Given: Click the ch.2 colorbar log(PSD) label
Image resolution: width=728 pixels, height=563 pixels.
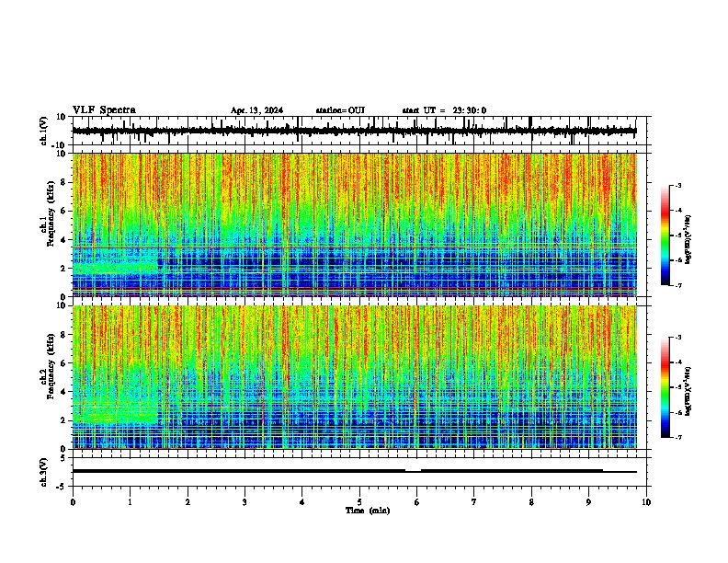Looking at the screenshot, I should pos(688,391).
